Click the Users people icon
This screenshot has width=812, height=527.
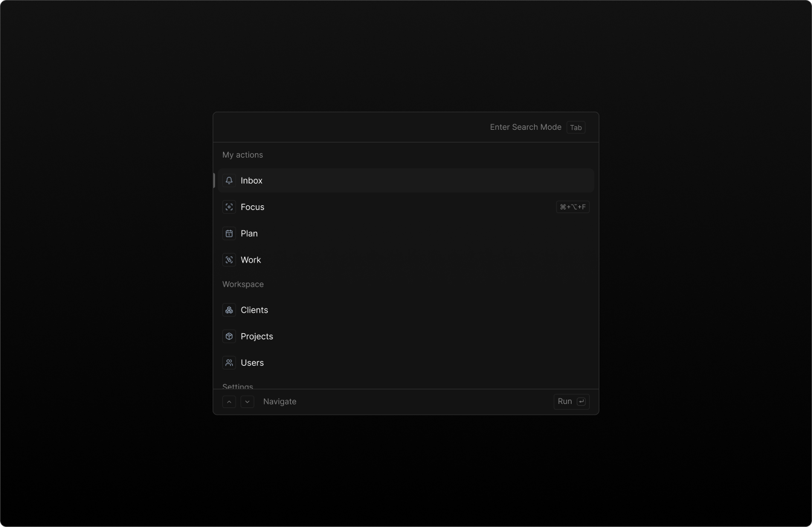click(229, 362)
